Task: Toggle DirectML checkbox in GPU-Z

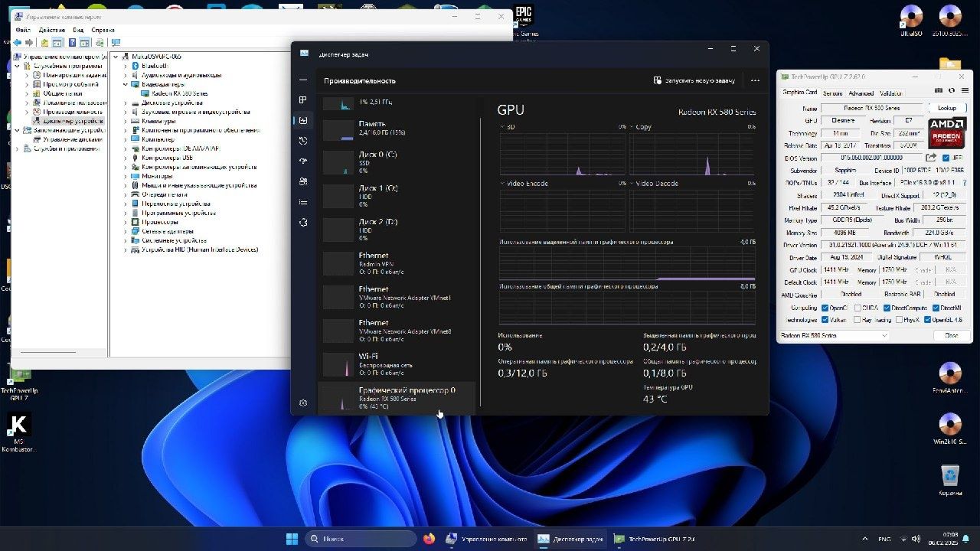Action: pyautogui.click(x=934, y=308)
